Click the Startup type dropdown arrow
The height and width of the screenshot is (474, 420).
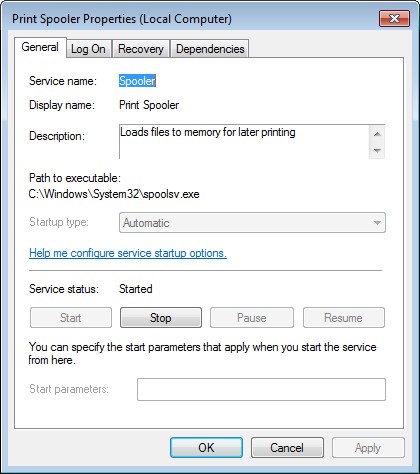(x=377, y=223)
